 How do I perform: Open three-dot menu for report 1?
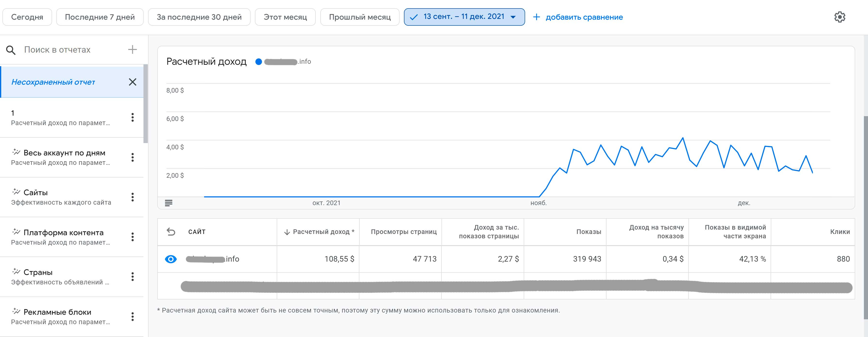click(x=132, y=117)
